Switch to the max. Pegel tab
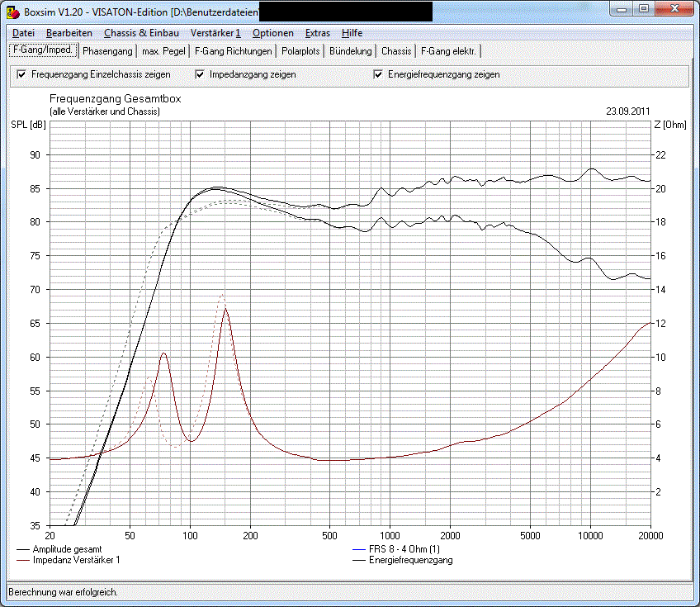Image resolution: width=700 pixels, height=607 pixels. 163,51
